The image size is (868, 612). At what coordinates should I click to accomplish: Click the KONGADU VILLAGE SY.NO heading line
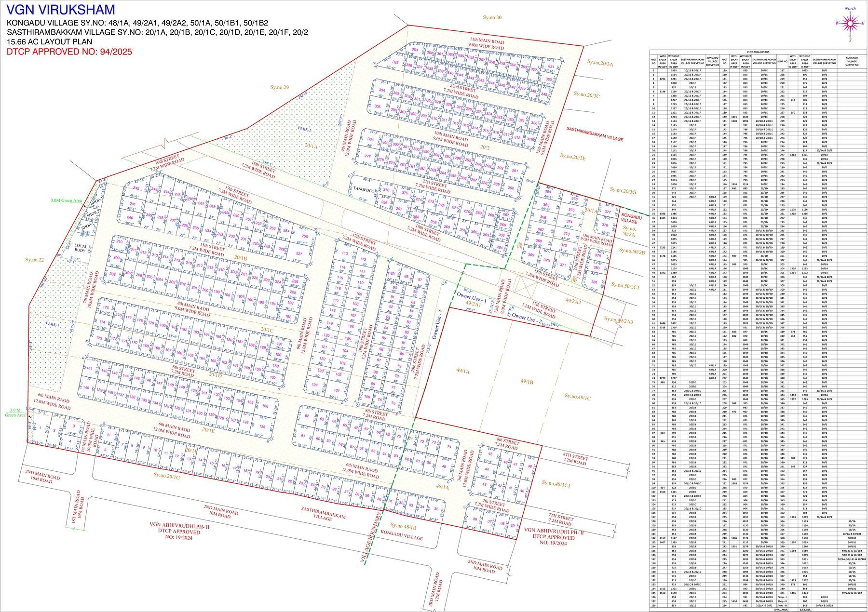click(x=137, y=23)
